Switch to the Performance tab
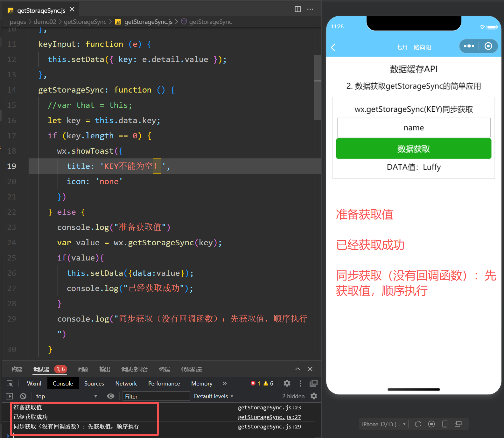The image size is (504, 438). pos(164,384)
